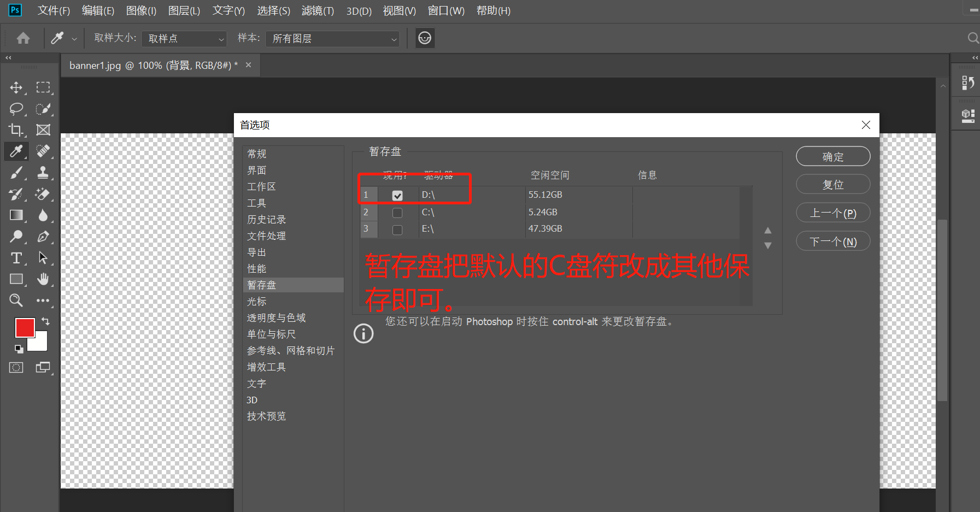
Task: Open the 窗口(W) menu
Action: 446,11
